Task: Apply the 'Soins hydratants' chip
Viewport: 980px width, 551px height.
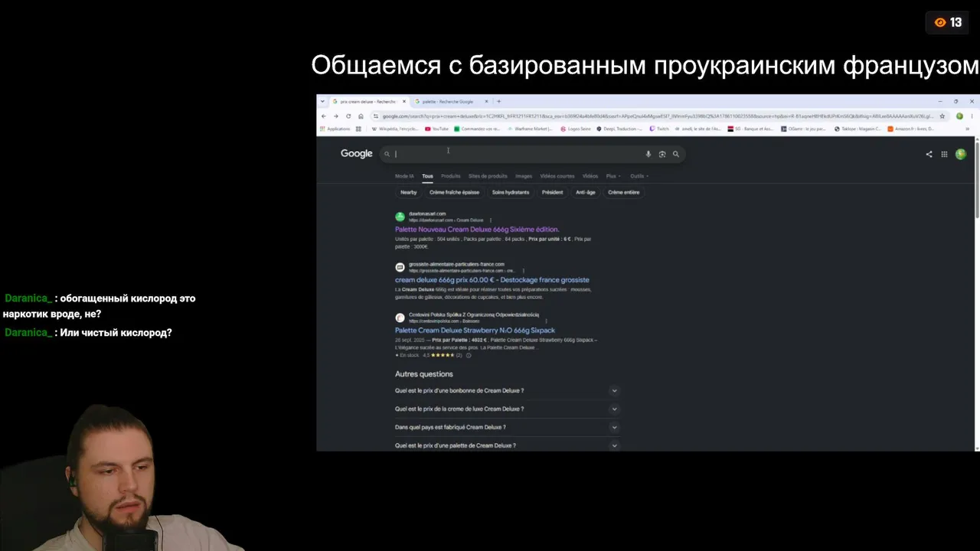Action: coord(511,193)
